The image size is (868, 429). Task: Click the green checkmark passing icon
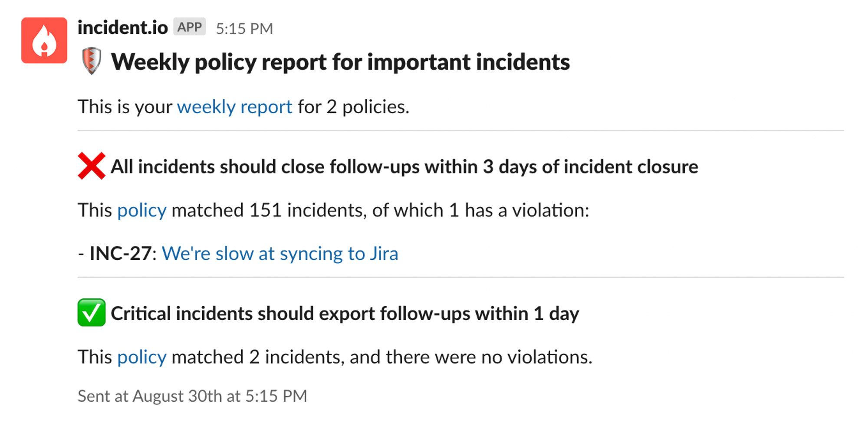[92, 312]
